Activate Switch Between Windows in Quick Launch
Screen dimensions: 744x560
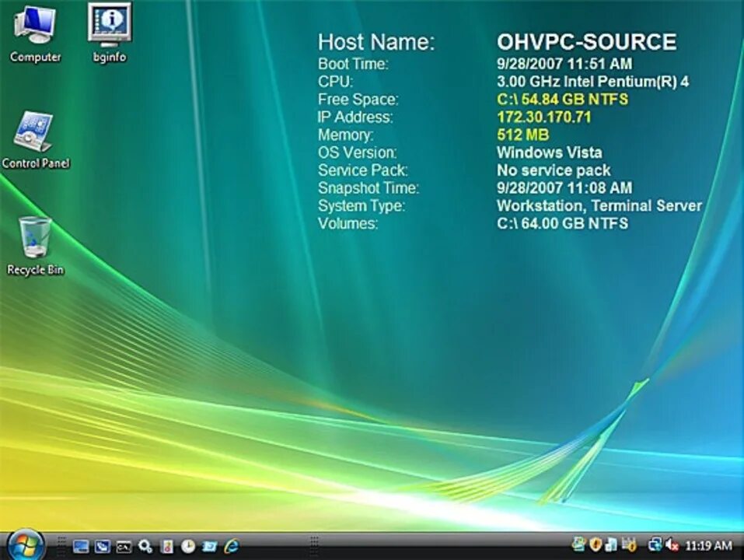pyautogui.click(x=102, y=546)
